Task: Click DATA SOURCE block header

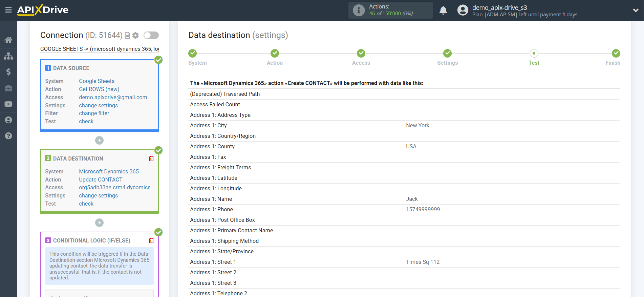Action: [71, 68]
